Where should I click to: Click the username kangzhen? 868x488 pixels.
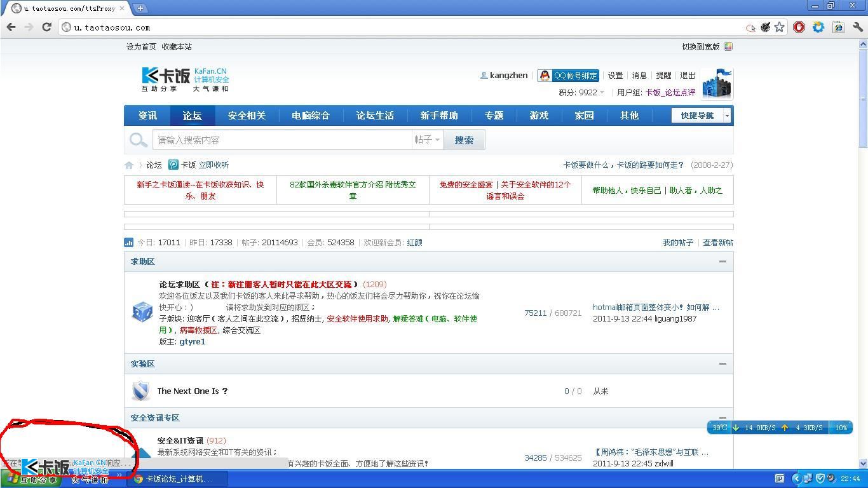(x=508, y=75)
